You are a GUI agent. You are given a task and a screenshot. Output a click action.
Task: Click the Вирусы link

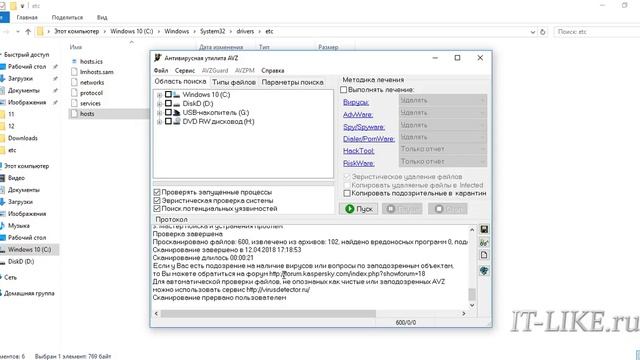356,102
